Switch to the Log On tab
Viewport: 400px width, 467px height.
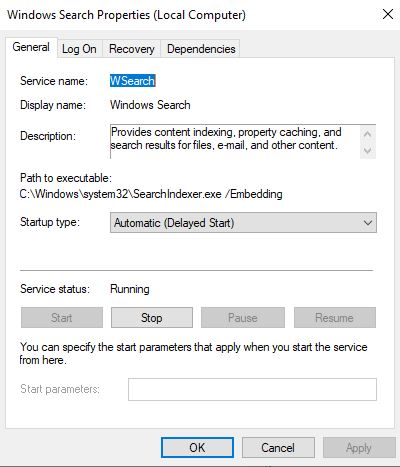click(x=79, y=49)
